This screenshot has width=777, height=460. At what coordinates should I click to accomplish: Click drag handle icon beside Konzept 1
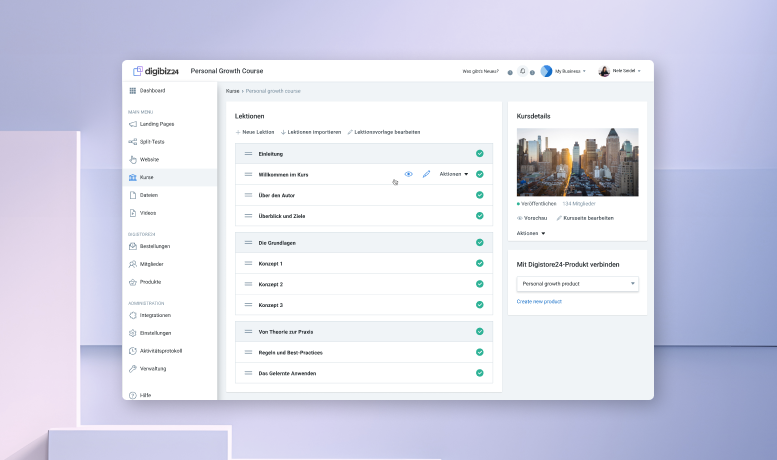coord(248,263)
